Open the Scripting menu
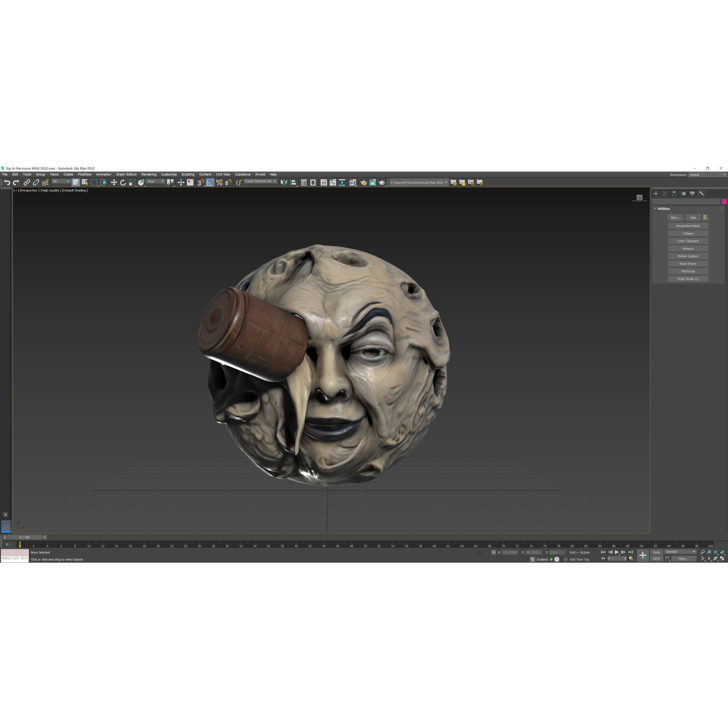Viewport: 728px width, 728px height. tap(188, 174)
